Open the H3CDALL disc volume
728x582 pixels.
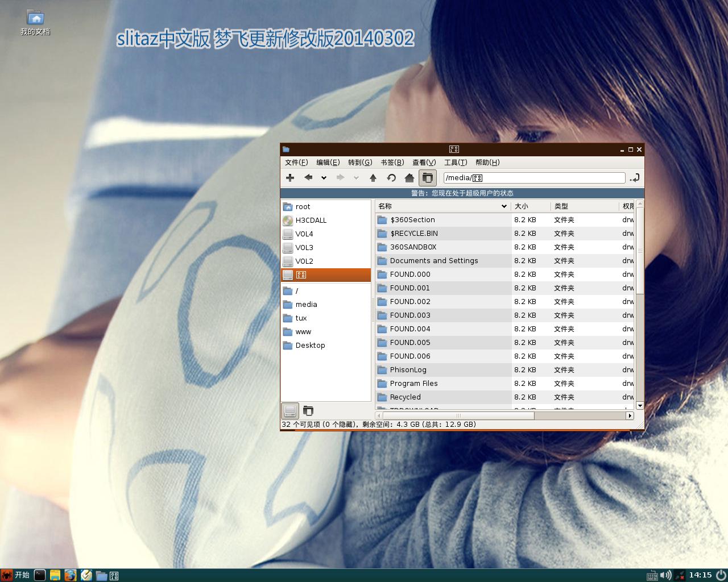[326, 221]
